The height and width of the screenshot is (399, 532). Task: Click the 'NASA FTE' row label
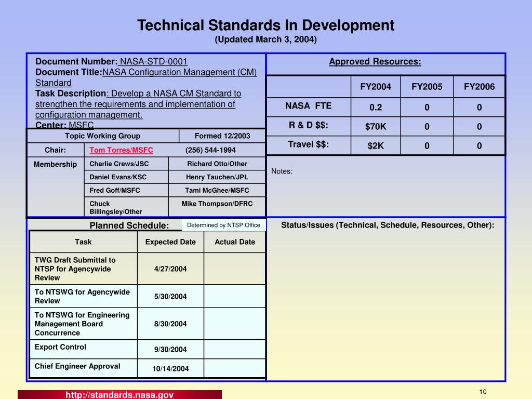(x=308, y=106)
